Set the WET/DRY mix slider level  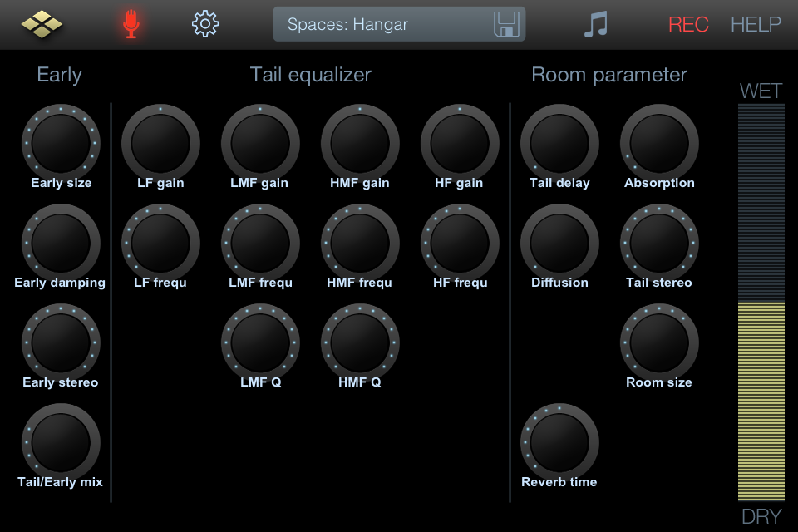[x=761, y=303]
